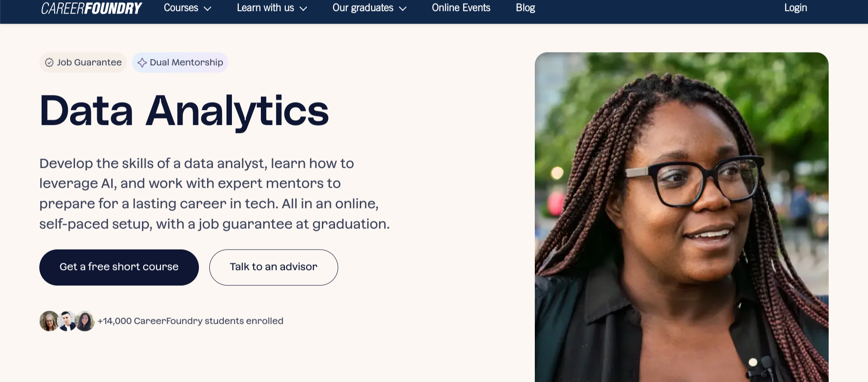The image size is (868, 382).
Task: Expand the Our graduates chevron arrow
Action: pos(403,9)
